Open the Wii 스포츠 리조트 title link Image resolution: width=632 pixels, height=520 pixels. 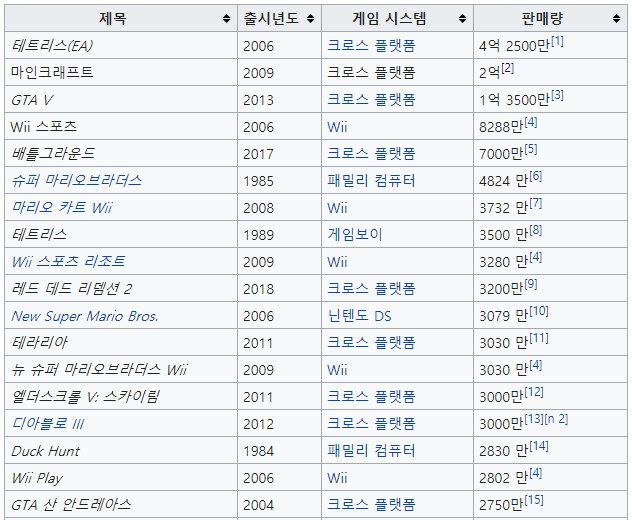tap(68, 261)
